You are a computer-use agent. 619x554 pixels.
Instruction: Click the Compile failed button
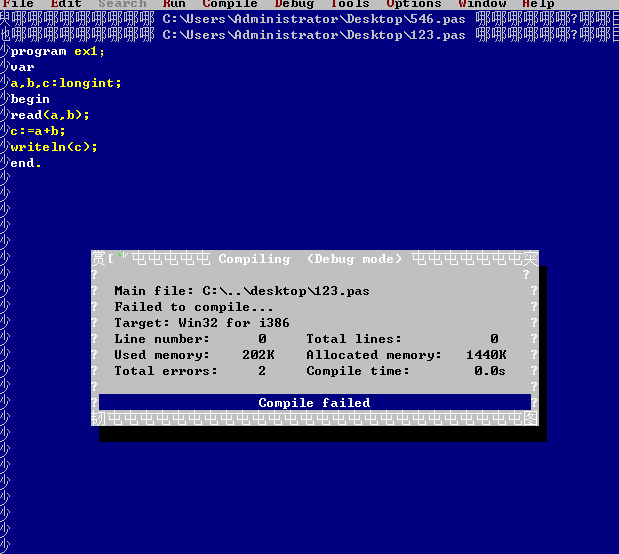pos(315,402)
